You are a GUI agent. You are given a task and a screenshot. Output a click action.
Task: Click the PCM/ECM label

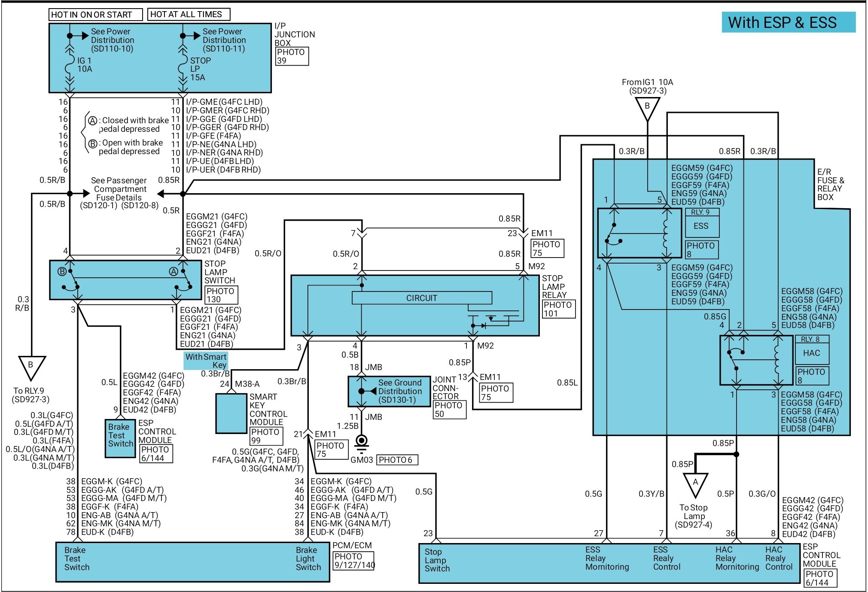pyautogui.click(x=352, y=545)
